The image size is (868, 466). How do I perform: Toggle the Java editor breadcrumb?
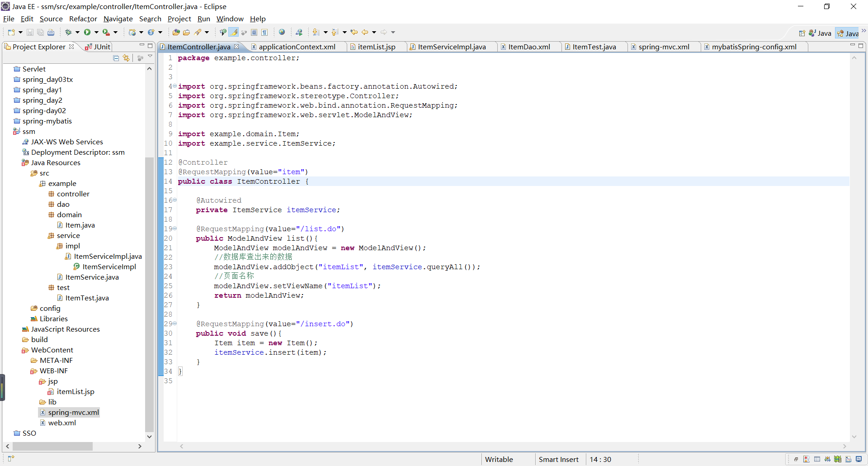click(x=223, y=32)
